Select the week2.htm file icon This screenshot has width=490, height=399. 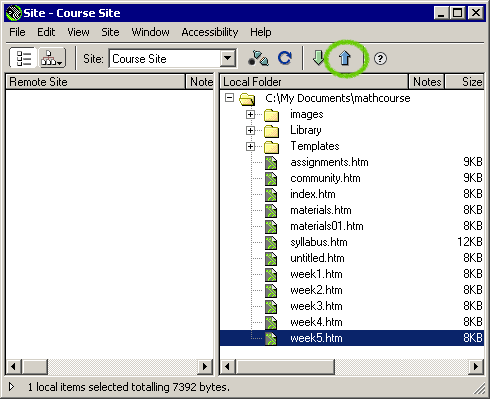pyautogui.click(x=271, y=291)
